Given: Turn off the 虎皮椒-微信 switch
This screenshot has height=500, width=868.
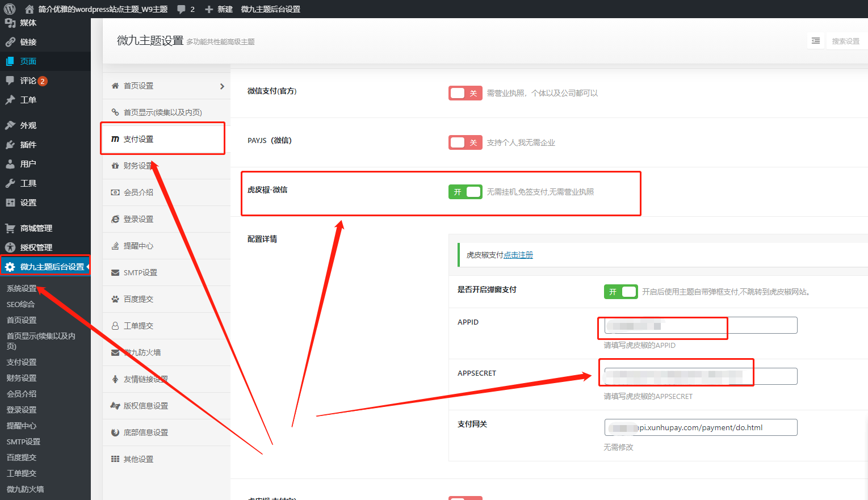Looking at the screenshot, I should 466,192.
